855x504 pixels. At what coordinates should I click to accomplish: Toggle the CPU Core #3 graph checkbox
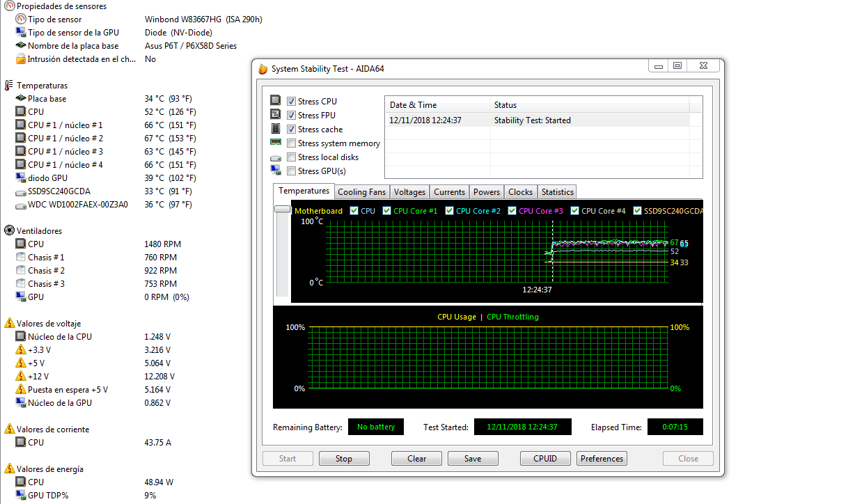point(512,211)
